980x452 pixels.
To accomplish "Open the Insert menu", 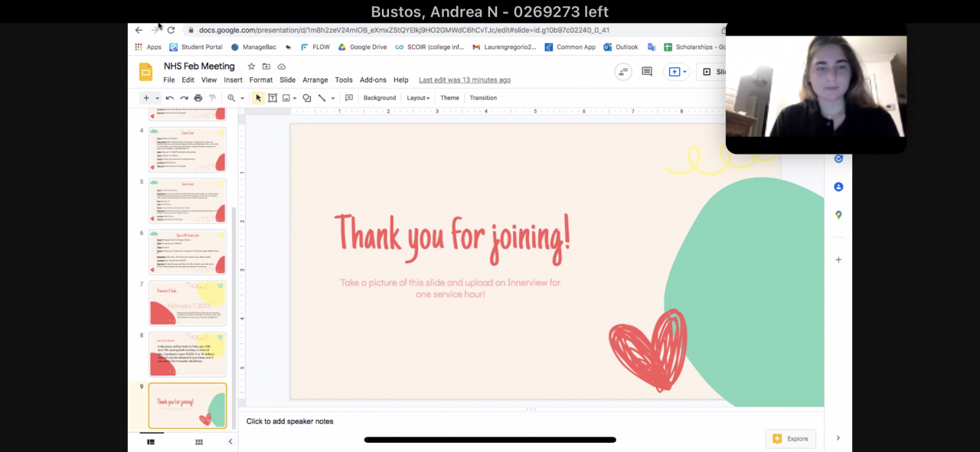I will [x=233, y=80].
